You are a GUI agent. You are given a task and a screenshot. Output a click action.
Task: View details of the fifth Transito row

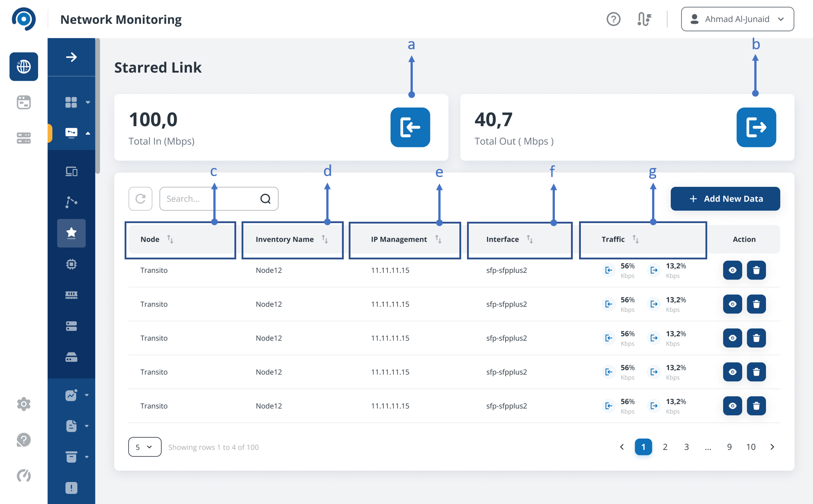pyautogui.click(x=732, y=406)
